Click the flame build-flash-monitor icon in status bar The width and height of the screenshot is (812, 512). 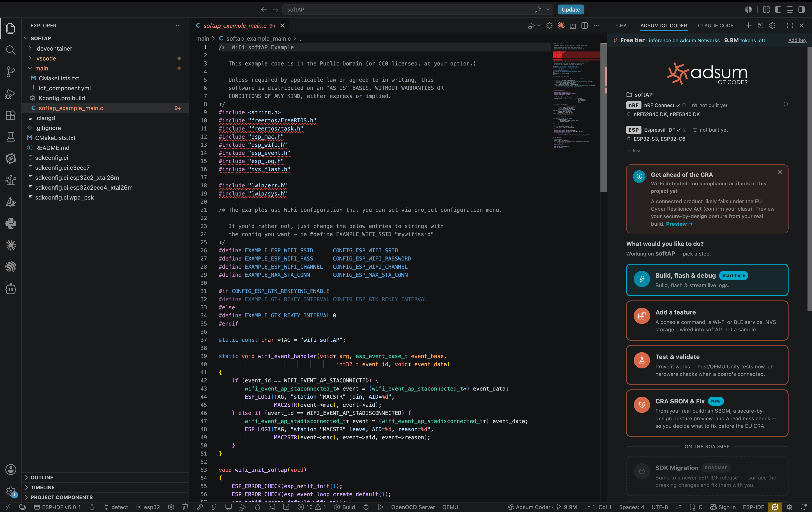point(258,507)
